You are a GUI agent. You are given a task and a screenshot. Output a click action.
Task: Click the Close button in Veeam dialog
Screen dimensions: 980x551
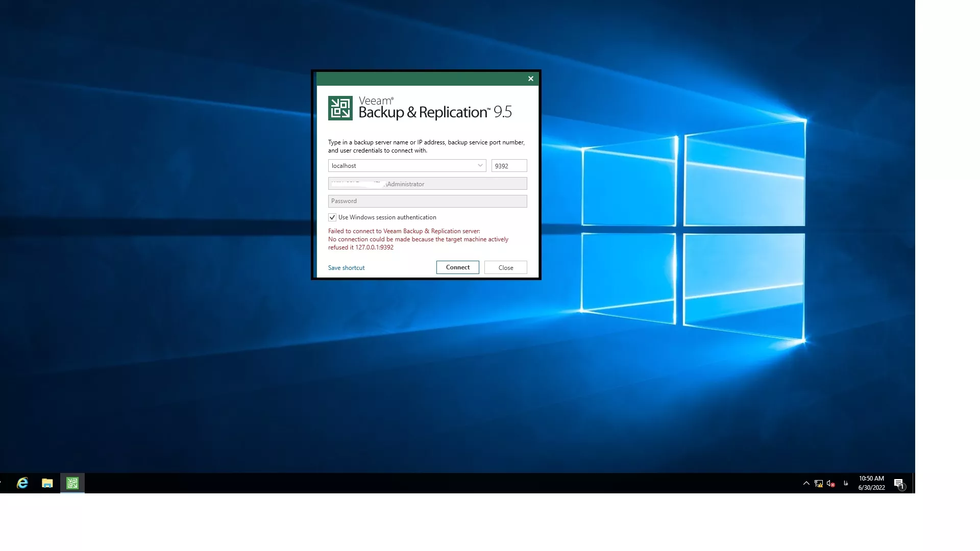click(x=505, y=267)
